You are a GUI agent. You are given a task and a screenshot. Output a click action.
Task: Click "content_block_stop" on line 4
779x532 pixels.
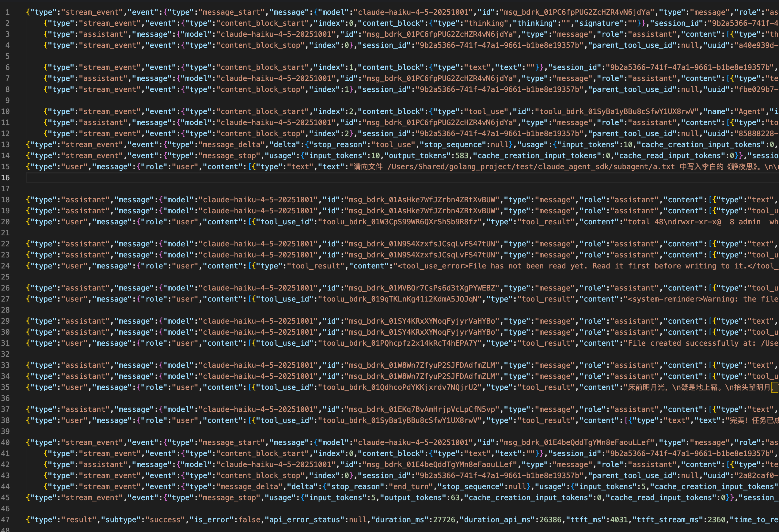[260, 45]
